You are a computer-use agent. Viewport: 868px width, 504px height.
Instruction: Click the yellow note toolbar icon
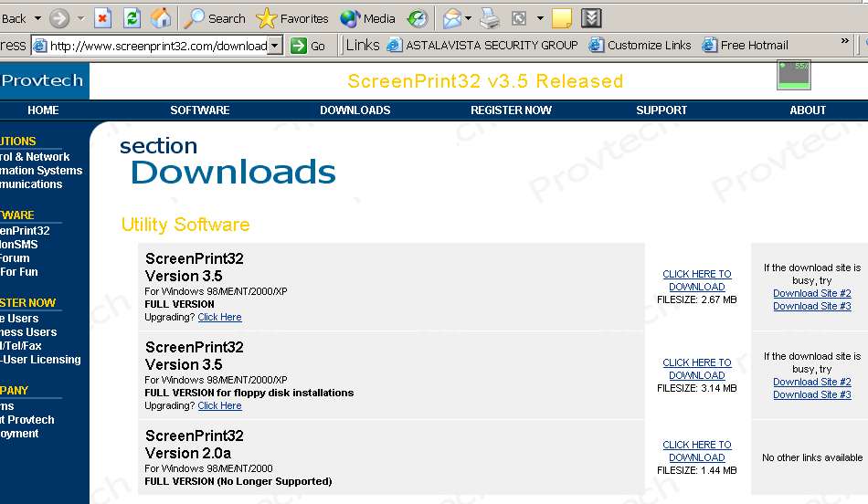pos(561,19)
